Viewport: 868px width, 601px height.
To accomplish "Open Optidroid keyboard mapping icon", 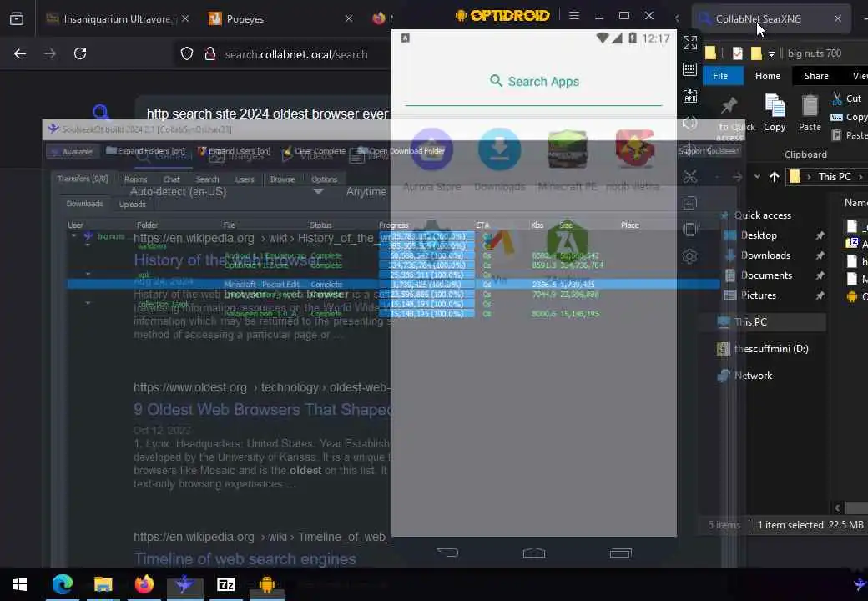I will tap(689, 69).
